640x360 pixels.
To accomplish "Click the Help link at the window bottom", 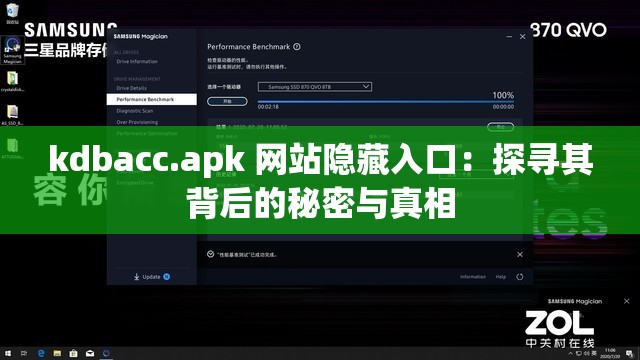I will (501, 277).
